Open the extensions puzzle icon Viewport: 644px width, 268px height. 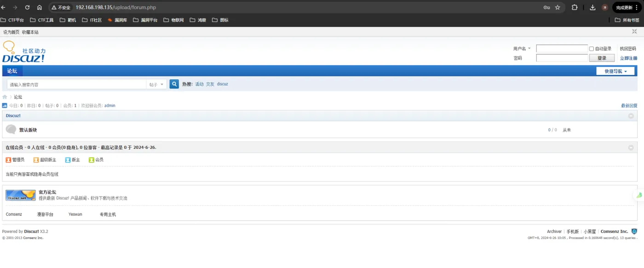click(x=575, y=7)
